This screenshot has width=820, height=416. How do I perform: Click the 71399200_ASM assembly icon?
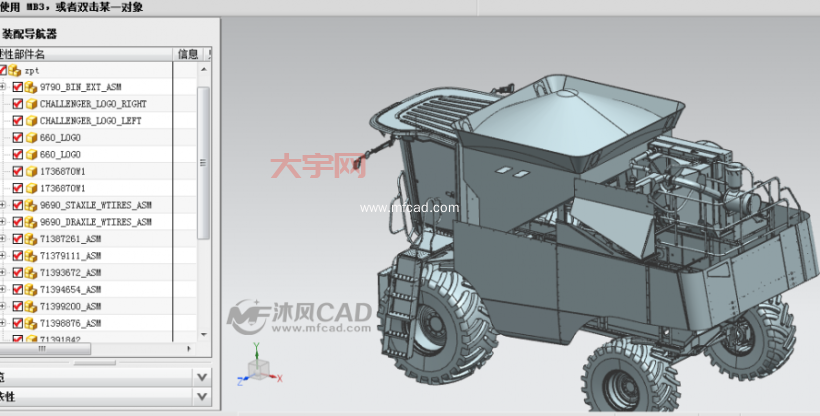31,306
